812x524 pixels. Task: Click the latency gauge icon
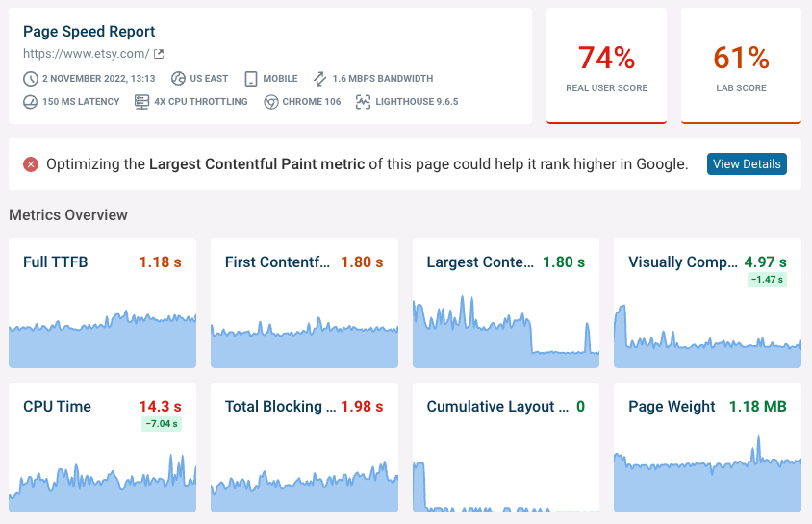pyautogui.click(x=31, y=102)
